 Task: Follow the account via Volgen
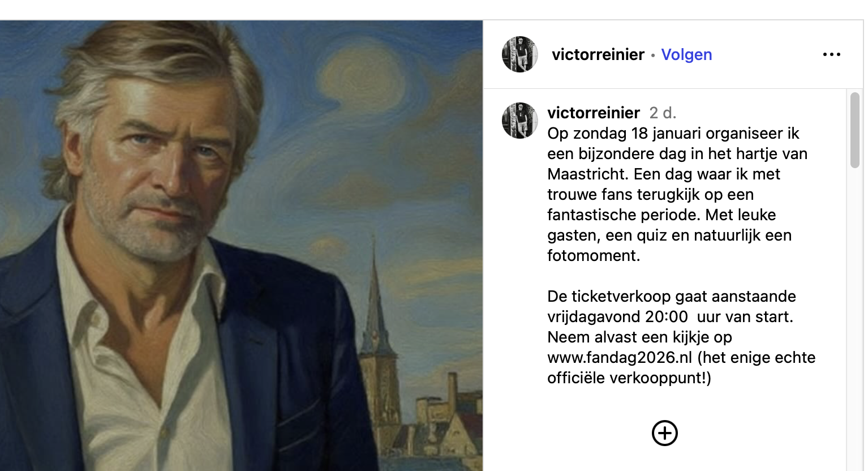tap(686, 54)
